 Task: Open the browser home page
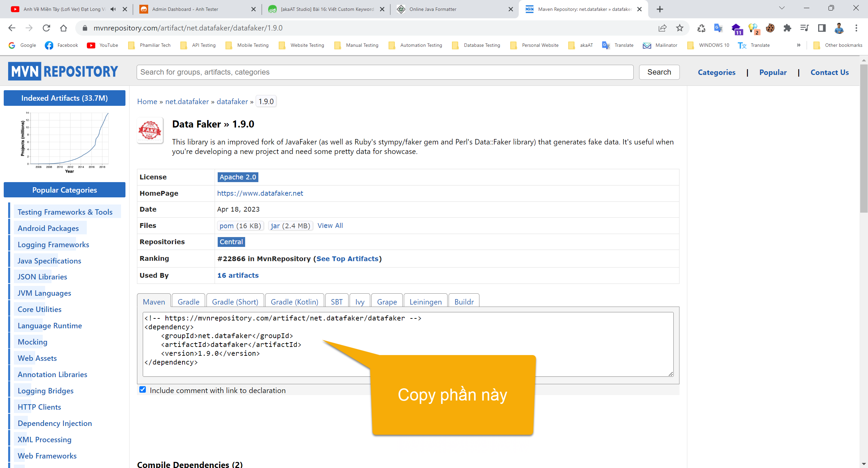pyautogui.click(x=63, y=28)
